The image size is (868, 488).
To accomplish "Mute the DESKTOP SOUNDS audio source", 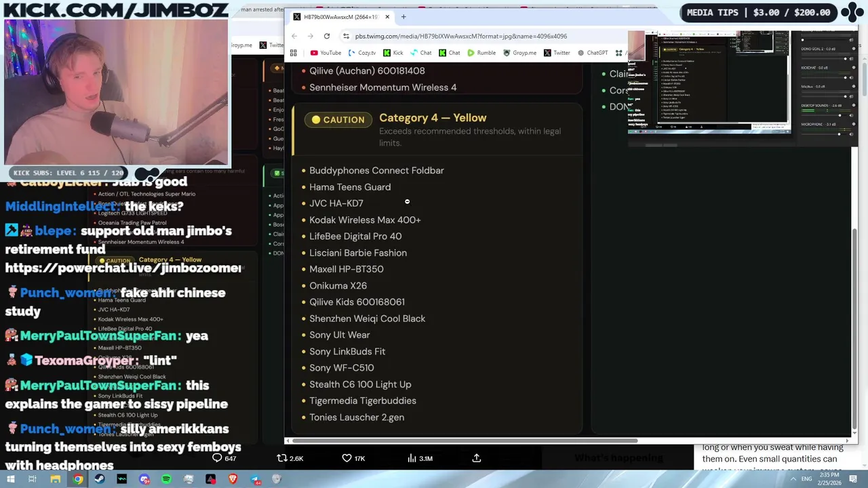I will point(851,115).
